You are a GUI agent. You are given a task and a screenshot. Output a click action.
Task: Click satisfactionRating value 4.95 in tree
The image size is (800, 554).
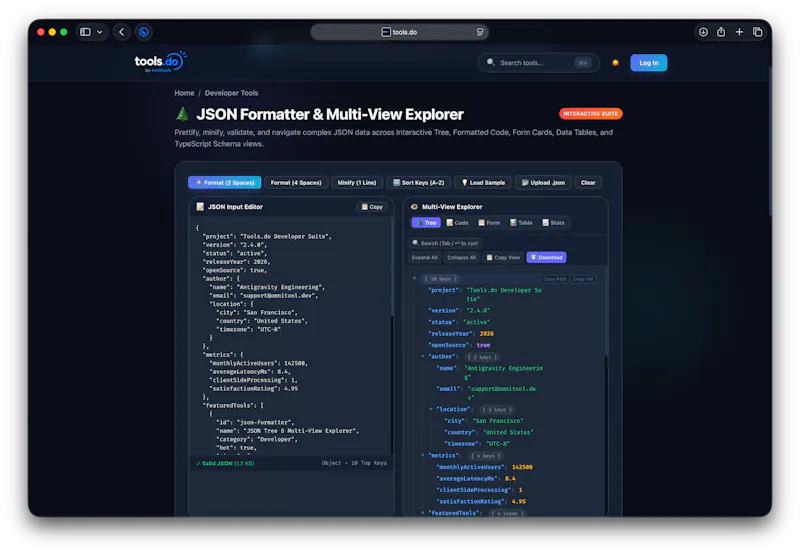[519, 501]
